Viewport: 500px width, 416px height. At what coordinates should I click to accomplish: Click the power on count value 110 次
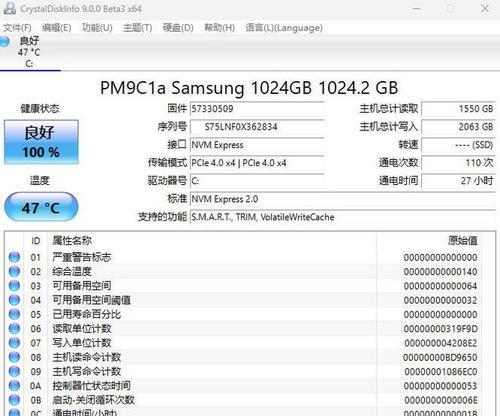[x=458, y=163]
